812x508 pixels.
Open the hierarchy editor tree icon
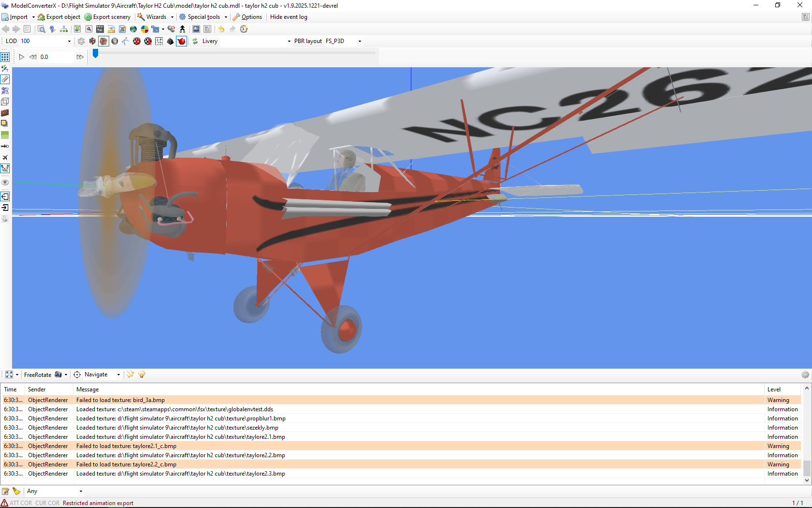63,29
